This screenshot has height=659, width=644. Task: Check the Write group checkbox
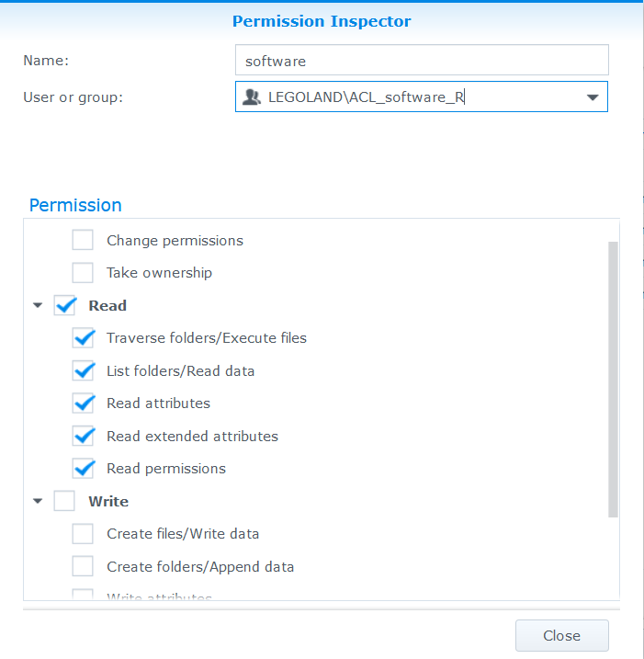[65, 502]
